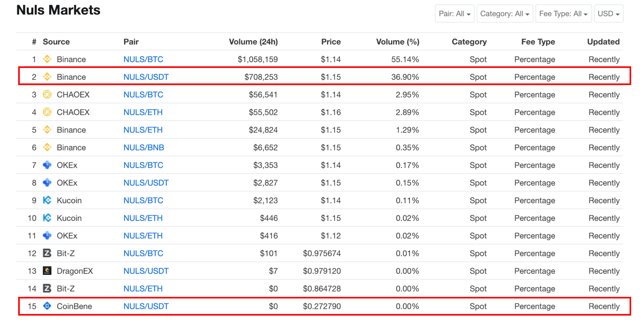The width and height of the screenshot is (644, 322).
Task: Sort by Pair column header
Action: pyautogui.click(x=131, y=42)
